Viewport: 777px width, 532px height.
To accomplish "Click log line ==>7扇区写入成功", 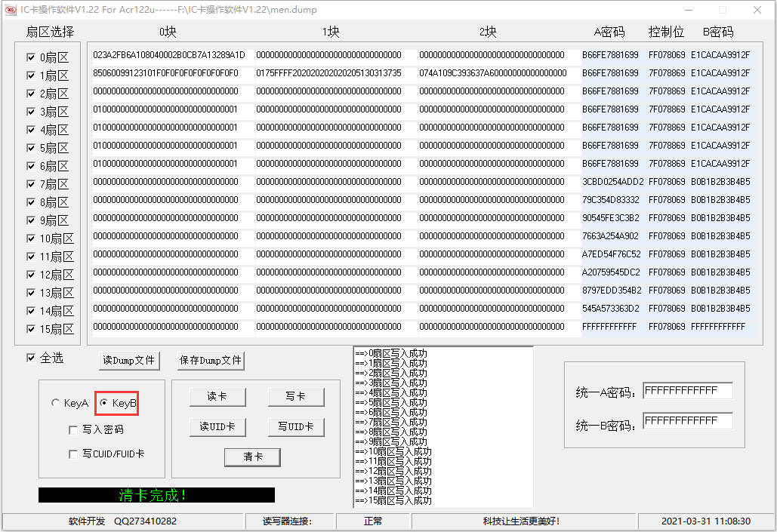I will pos(391,422).
